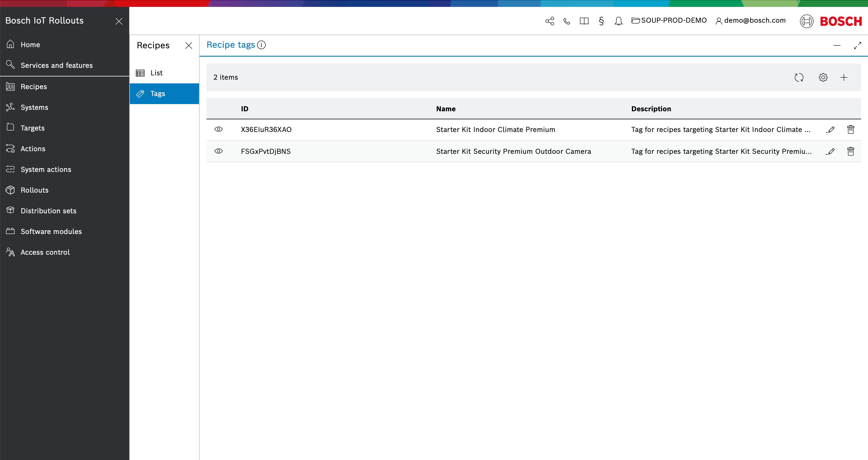The image size is (868, 460).
Task: Expand the List view in Recipes panel
Action: [156, 73]
